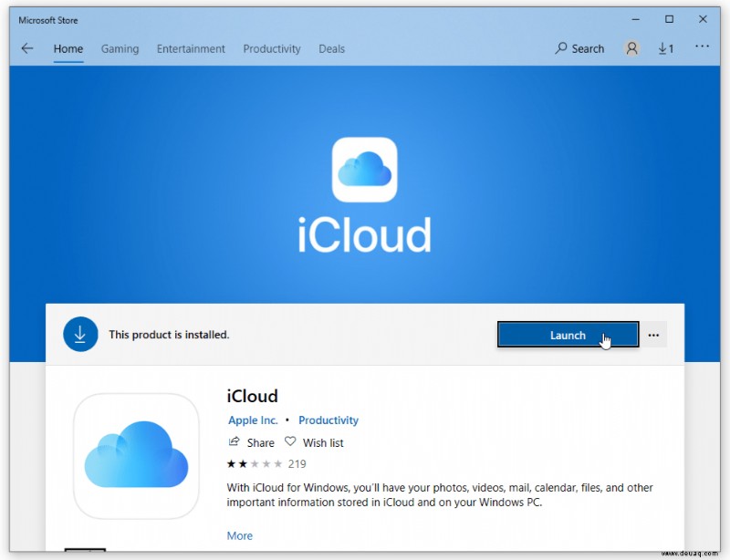Viewport: 730px width, 560px height.
Task: Open more options next to Launch
Action: (653, 335)
